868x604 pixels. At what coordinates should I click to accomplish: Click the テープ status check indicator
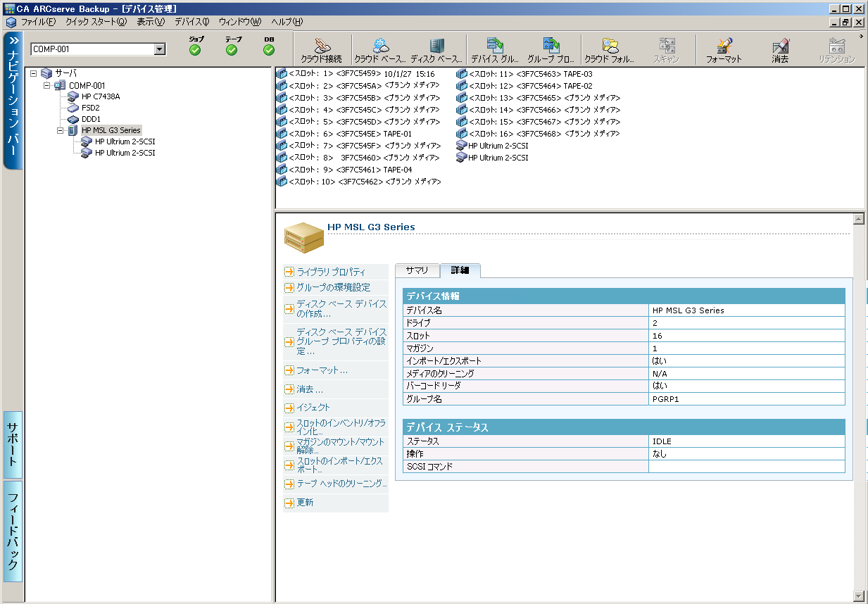click(232, 50)
